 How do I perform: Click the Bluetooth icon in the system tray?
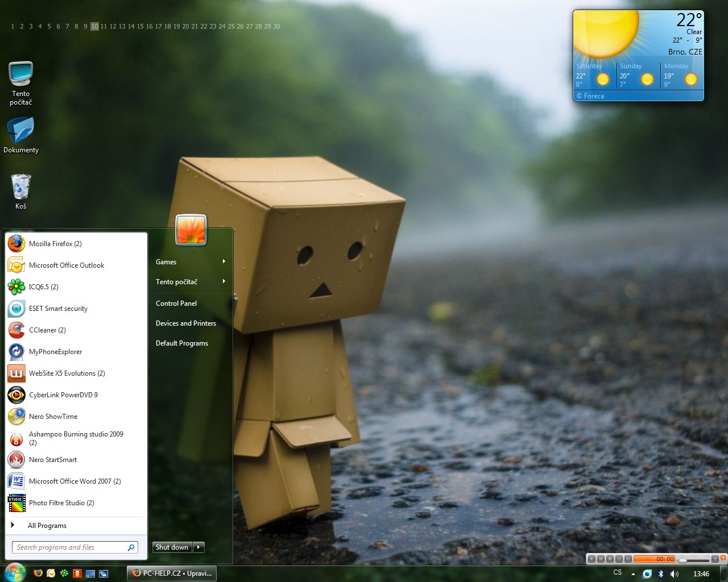[x=661, y=573]
